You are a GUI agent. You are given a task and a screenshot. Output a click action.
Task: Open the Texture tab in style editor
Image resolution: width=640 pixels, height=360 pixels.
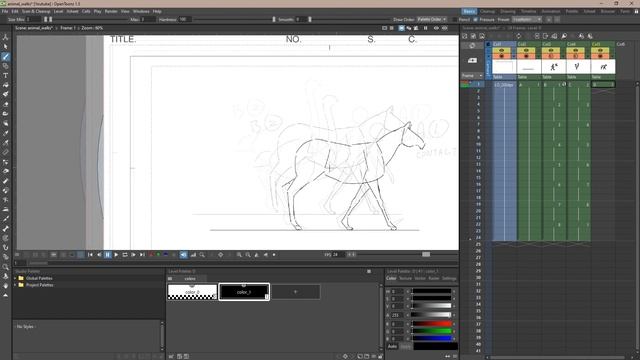(x=405, y=278)
